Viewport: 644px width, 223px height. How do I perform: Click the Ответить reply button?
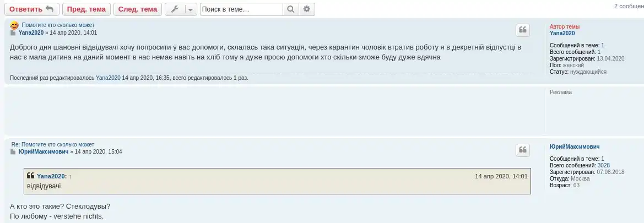coord(31,9)
